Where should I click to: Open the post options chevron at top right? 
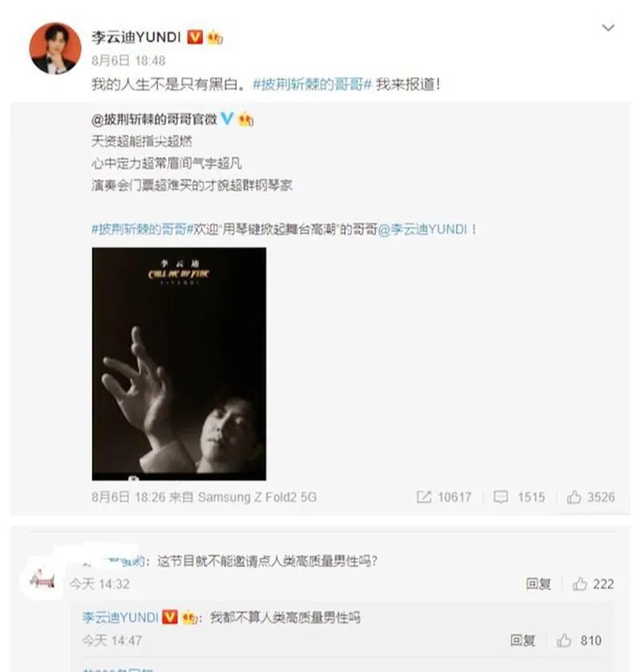point(608,28)
